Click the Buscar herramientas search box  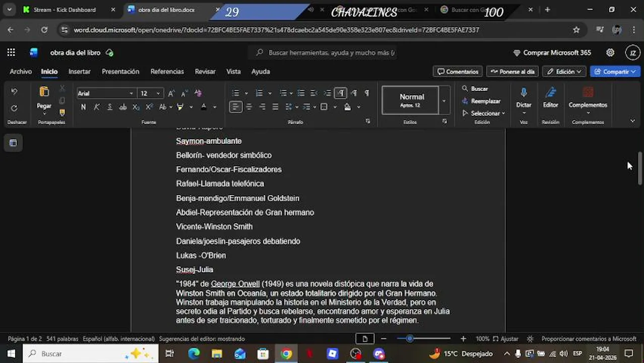[x=323, y=52]
